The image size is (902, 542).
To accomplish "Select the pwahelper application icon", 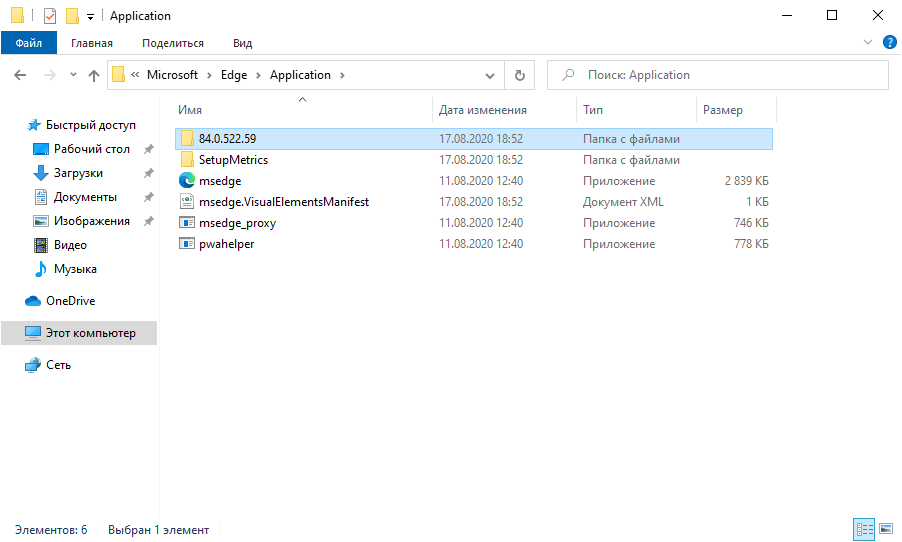I will [187, 243].
